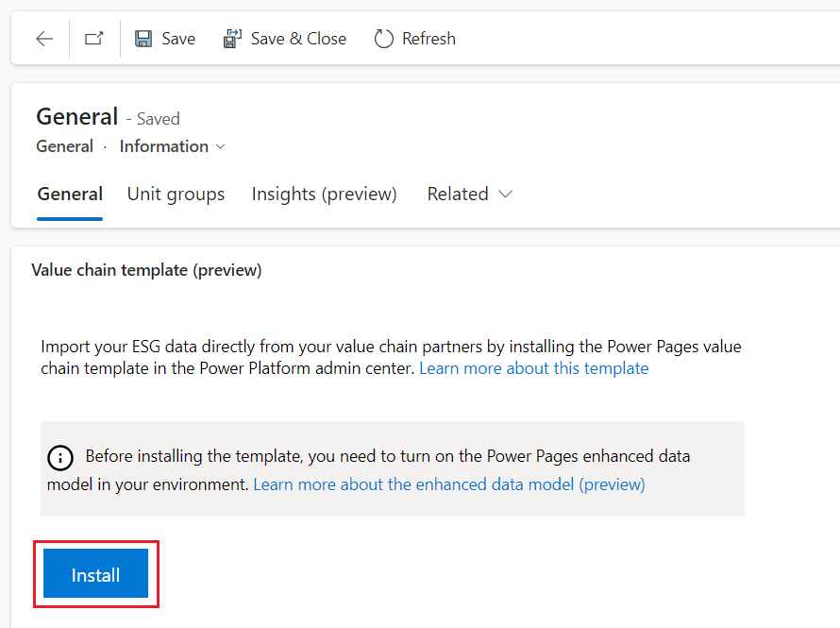Viewport: 840px width, 628px height.
Task: Switch to the Unit groups tab
Action: tap(176, 194)
